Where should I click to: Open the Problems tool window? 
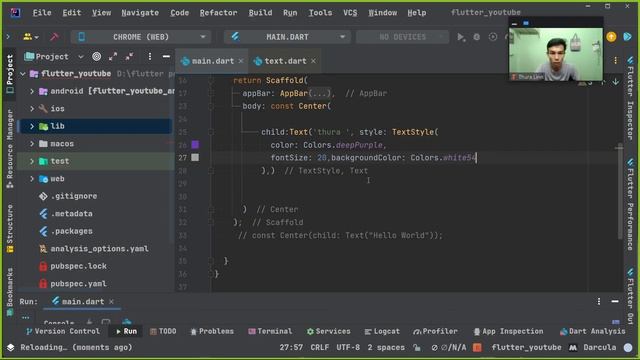tap(212, 331)
